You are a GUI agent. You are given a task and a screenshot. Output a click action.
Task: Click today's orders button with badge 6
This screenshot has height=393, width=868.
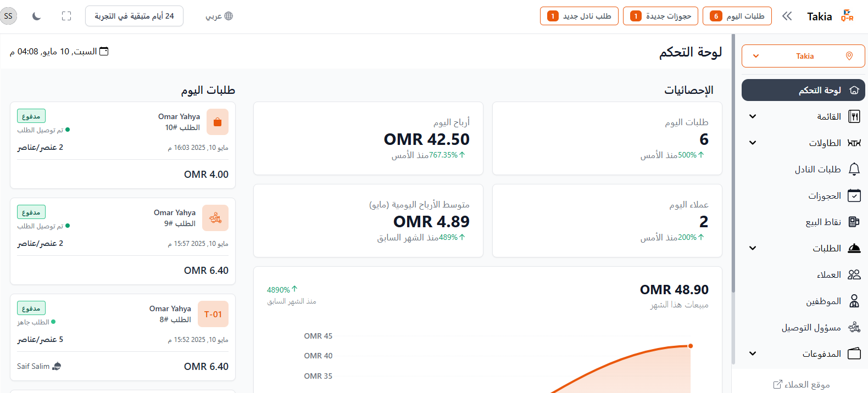pos(737,16)
